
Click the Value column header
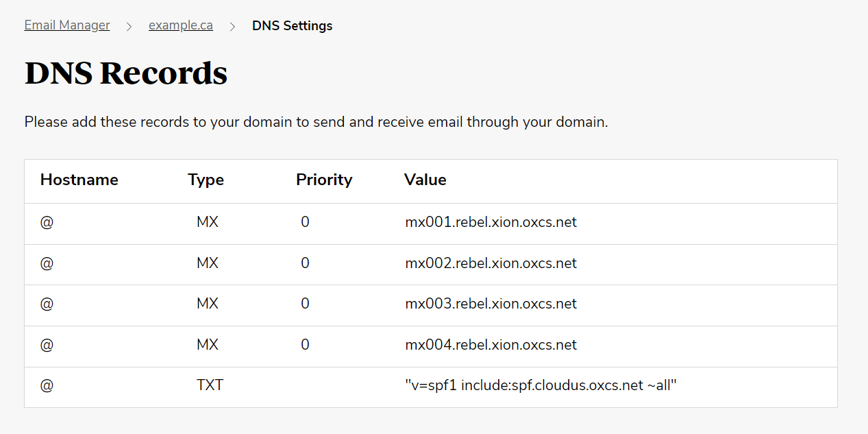[x=425, y=180]
